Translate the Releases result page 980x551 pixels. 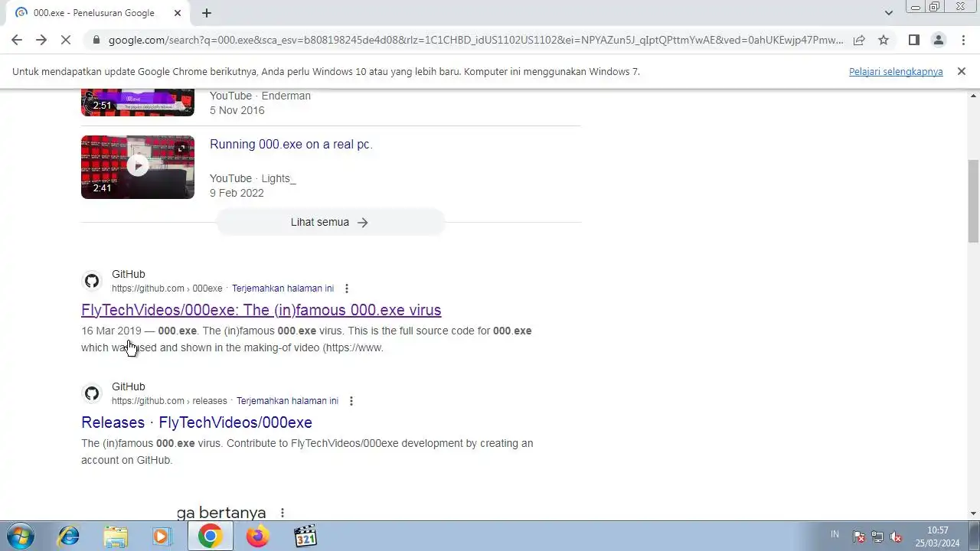click(287, 401)
